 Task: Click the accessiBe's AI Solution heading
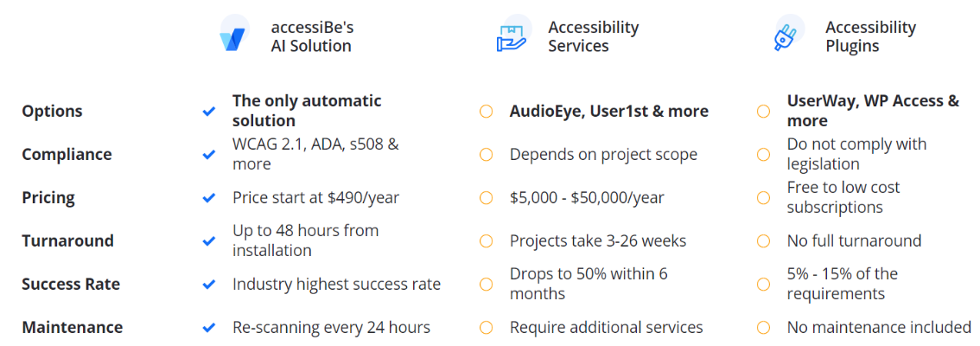[x=312, y=37]
